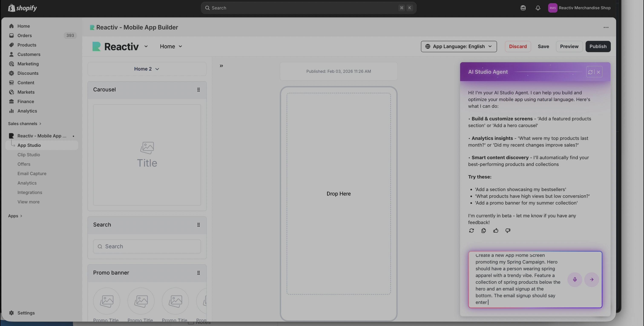Select the first Promo Title thumbnail
Screen dimensions: 644x326
(106, 301)
